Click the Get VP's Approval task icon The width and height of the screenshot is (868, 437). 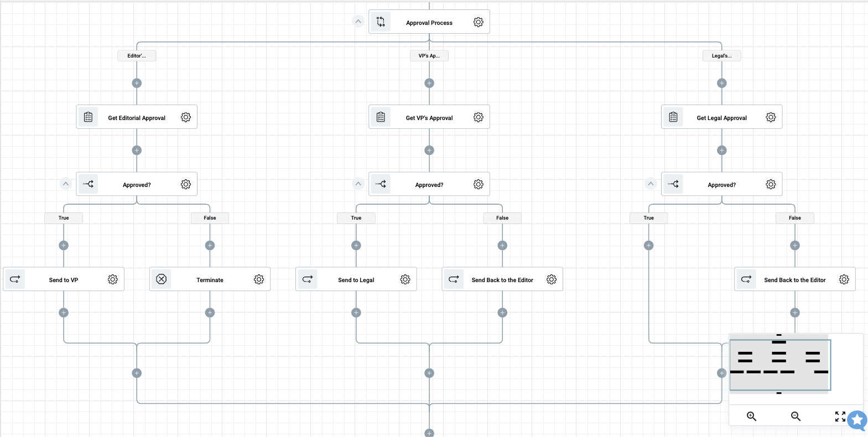381,117
